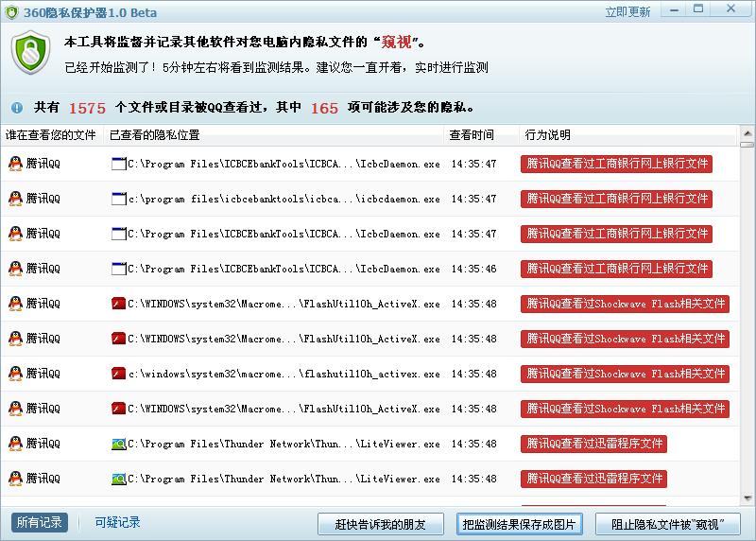Open the 立即更新 link

[x=627, y=12]
